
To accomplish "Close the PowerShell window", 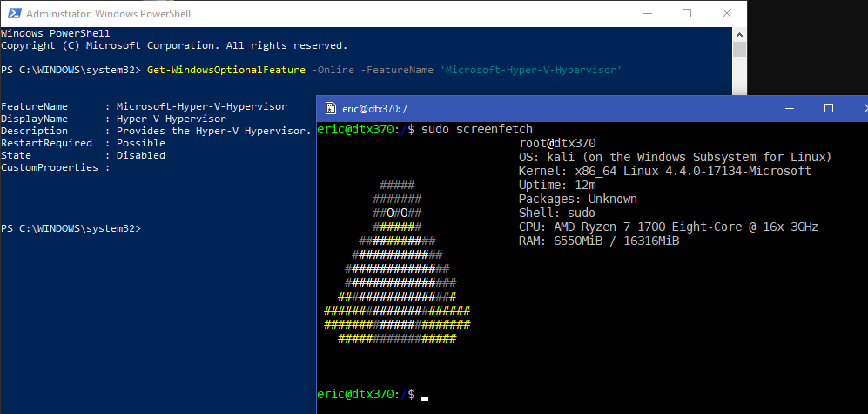I will (x=726, y=13).
